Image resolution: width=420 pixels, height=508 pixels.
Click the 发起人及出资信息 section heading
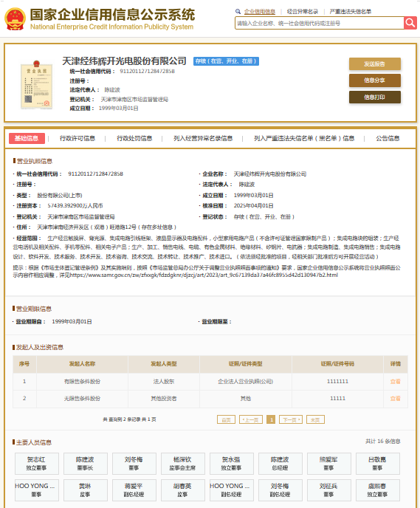click(x=40, y=347)
